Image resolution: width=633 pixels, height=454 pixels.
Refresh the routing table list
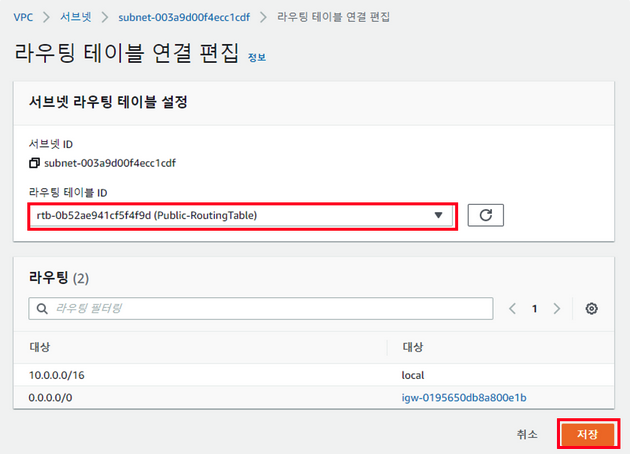coord(485,215)
